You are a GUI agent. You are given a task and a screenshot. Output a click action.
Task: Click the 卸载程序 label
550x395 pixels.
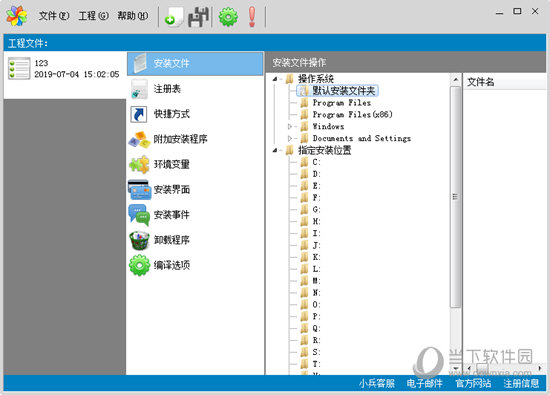(x=172, y=240)
